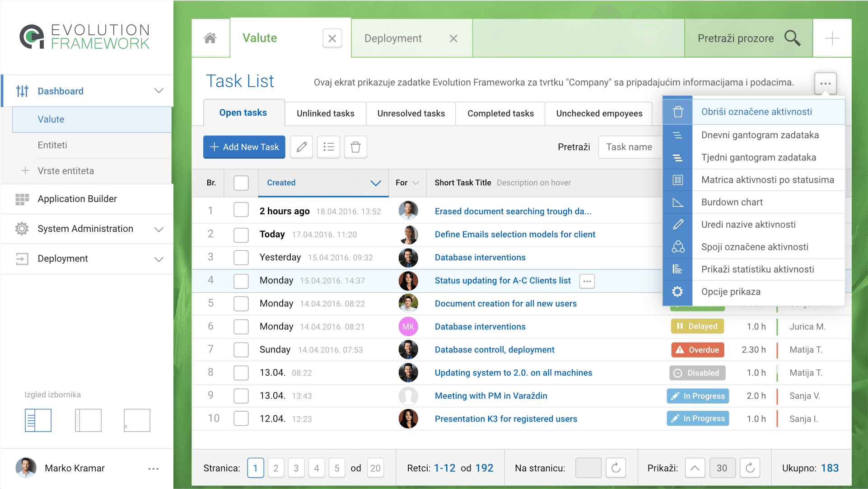This screenshot has height=489, width=868.
Task: Click refresh icon next to Na stranicu
Action: coord(616,468)
